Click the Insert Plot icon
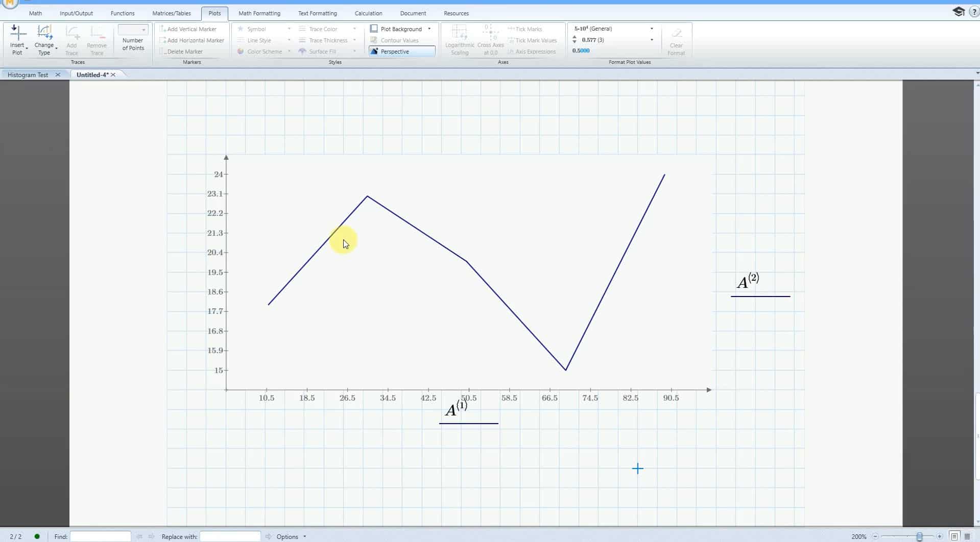Screen dimensions: 980x542 point(18,34)
